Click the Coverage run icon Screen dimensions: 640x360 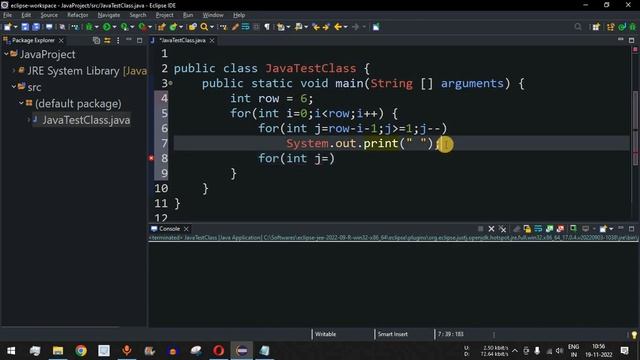coord(124,27)
